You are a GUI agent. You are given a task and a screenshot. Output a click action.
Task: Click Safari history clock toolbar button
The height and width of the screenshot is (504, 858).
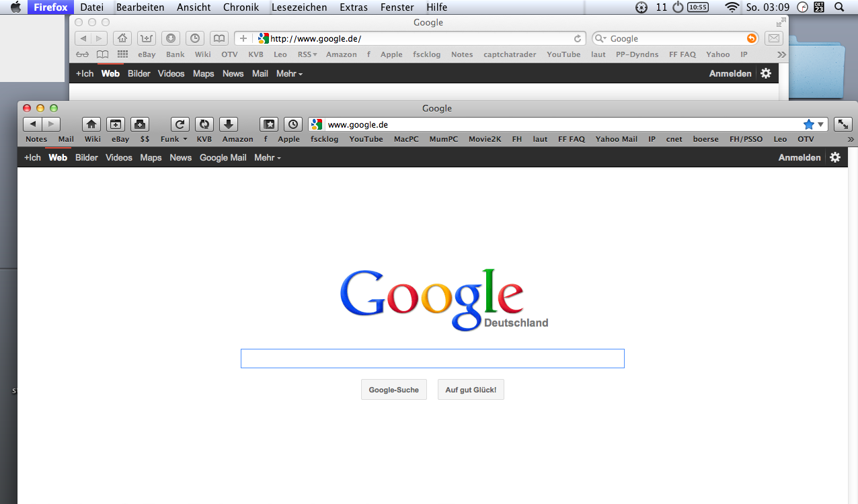pos(194,38)
